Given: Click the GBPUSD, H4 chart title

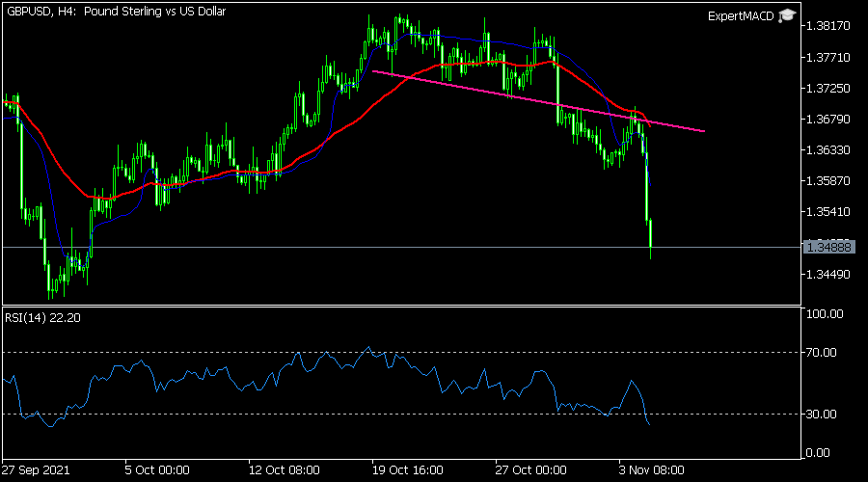Looking at the screenshot, I should click(117, 11).
